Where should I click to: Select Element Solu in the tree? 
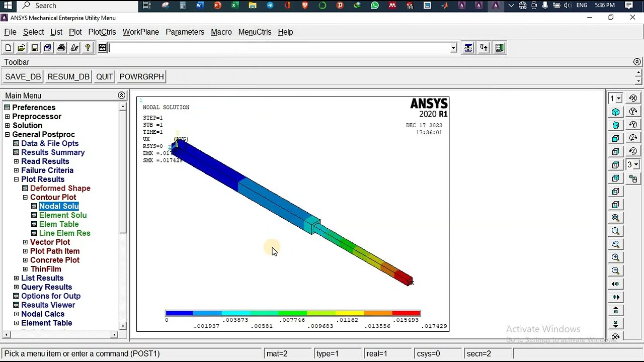[63, 215]
